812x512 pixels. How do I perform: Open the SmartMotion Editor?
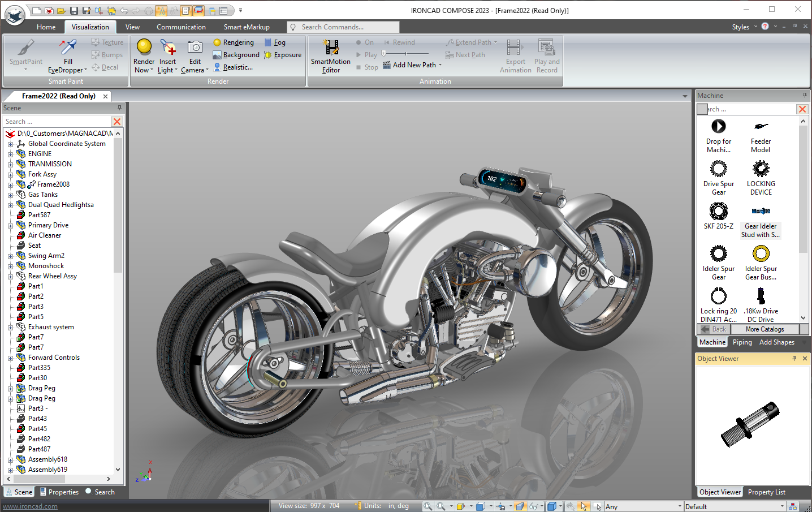331,57
